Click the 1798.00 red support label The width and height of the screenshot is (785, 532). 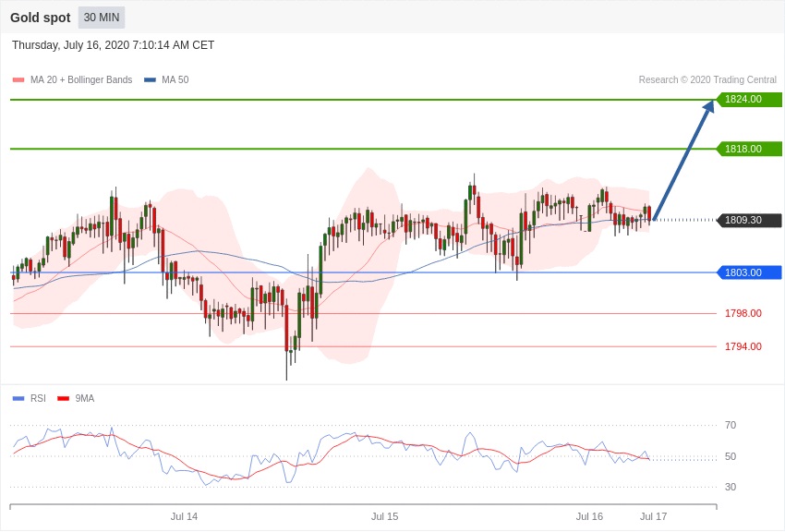[x=743, y=313]
